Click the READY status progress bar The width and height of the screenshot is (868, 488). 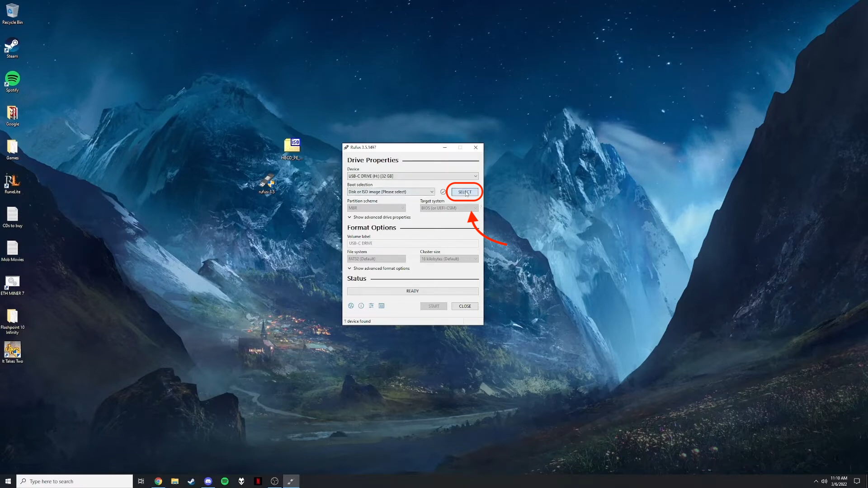tap(412, 291)
